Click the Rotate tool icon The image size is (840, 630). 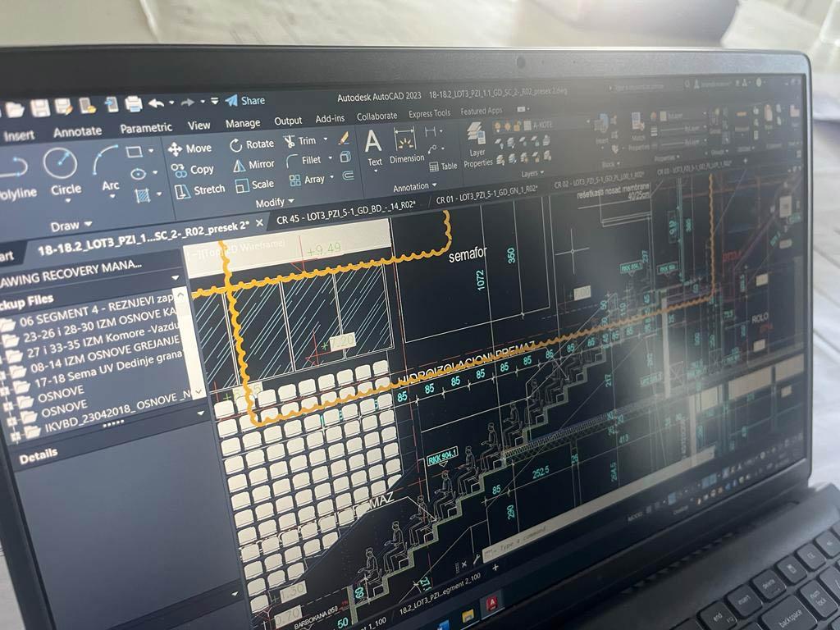point(236,145)
